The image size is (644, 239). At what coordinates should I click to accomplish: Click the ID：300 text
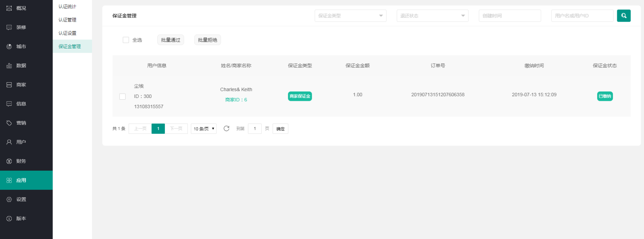pos(143,96)
